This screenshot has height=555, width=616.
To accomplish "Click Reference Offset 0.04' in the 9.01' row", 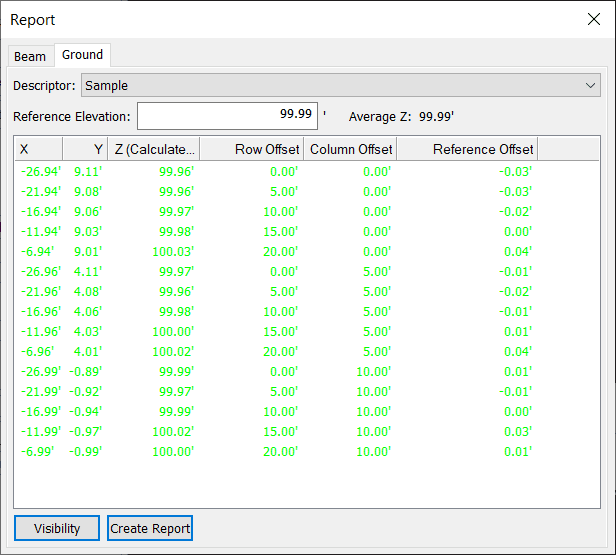I will tap(518, 251).
